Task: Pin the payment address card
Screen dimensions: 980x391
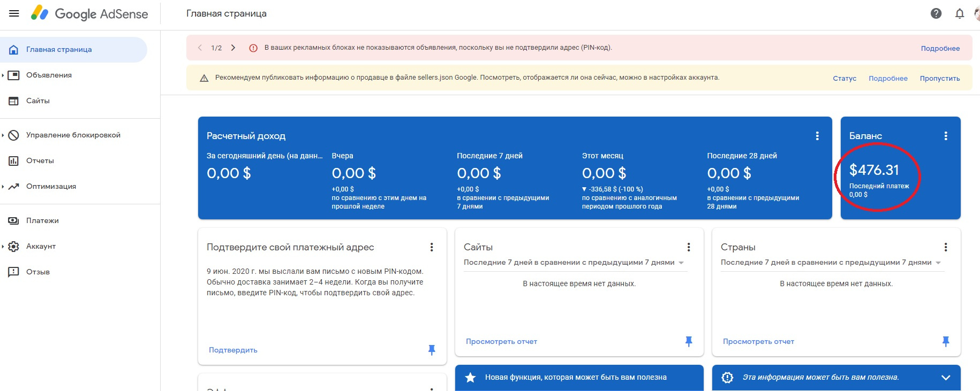Action: tap(432, 350)
